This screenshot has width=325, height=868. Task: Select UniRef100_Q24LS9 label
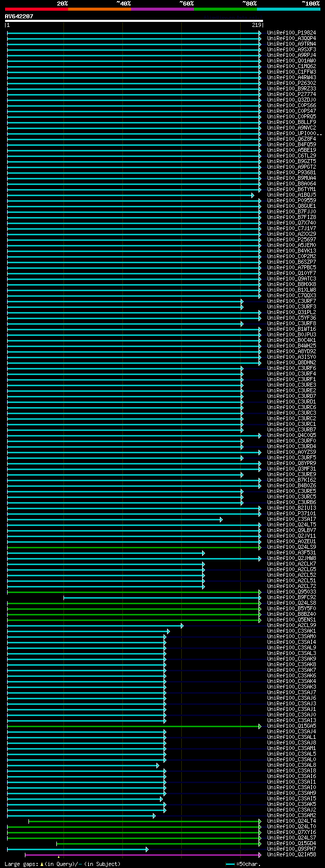[x=291, y=547]
